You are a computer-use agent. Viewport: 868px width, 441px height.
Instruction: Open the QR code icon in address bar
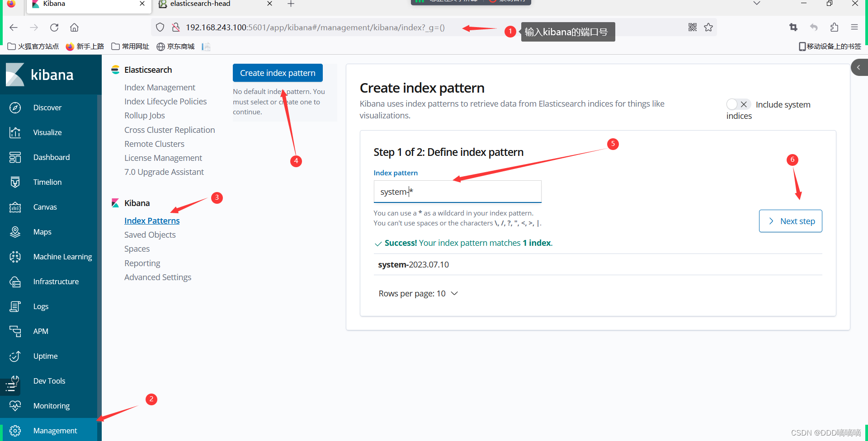click(693, 28)
